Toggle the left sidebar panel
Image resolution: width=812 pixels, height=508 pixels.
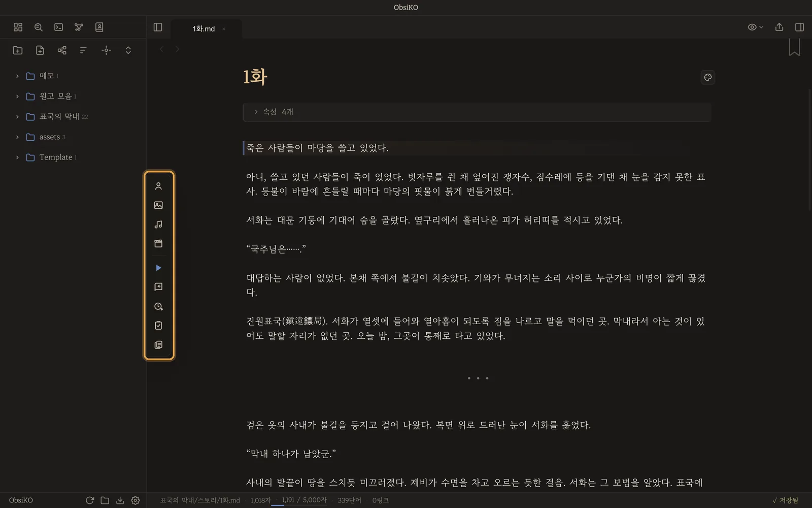(x=158, y=27)
